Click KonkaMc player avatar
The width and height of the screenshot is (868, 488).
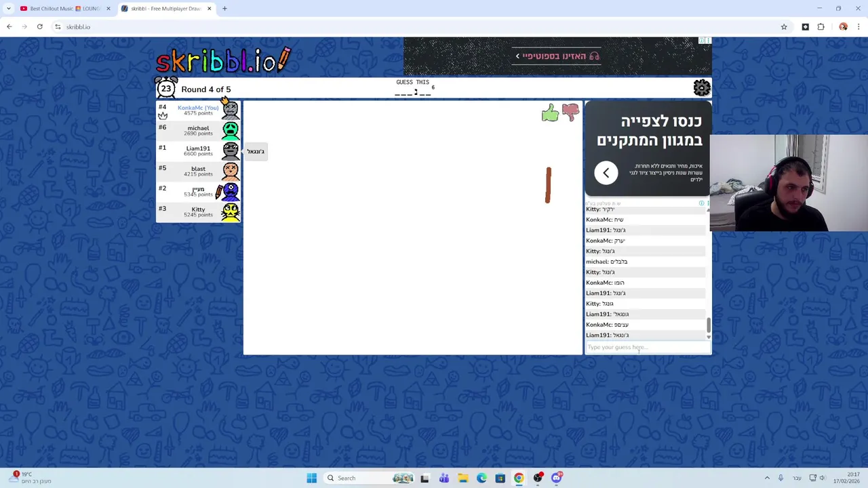point(231,110)
